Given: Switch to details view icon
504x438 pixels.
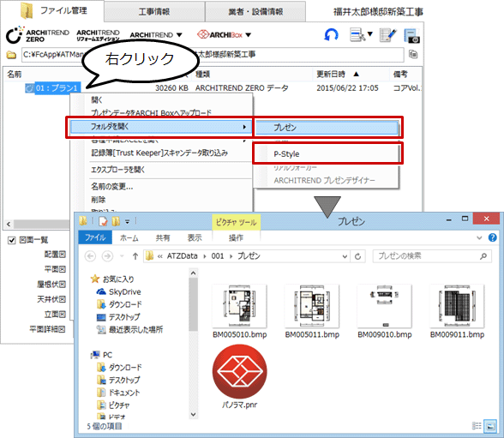Looking at the screenshot, I should click(x=477, y=426).
